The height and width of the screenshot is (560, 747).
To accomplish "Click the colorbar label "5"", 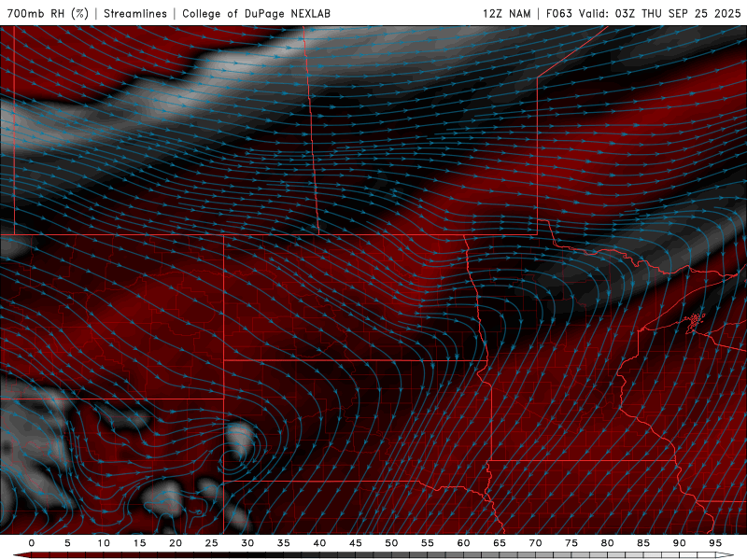I will click(x=67, y=543).
